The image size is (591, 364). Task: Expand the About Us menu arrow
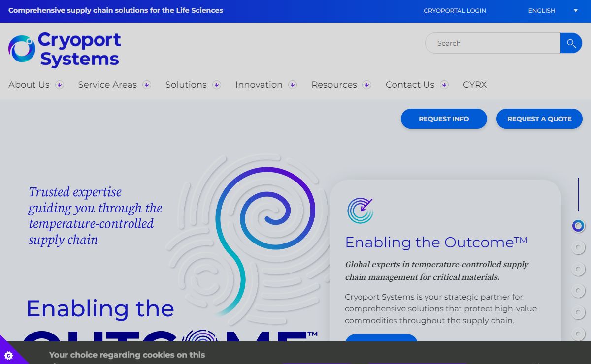(x=60, y=85)
